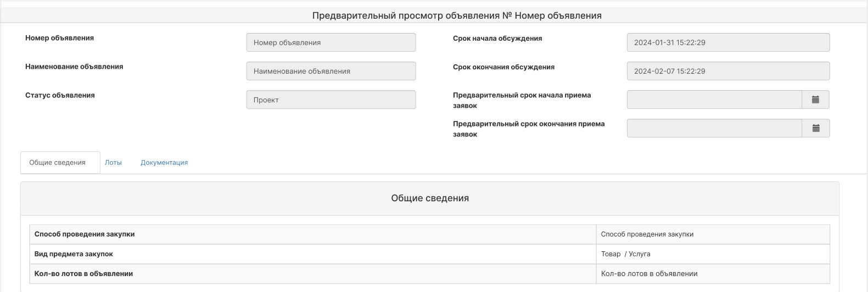Click the Способ проведения закупки value cell
This screenshot has height=292, width=868.
click(713, 234)
